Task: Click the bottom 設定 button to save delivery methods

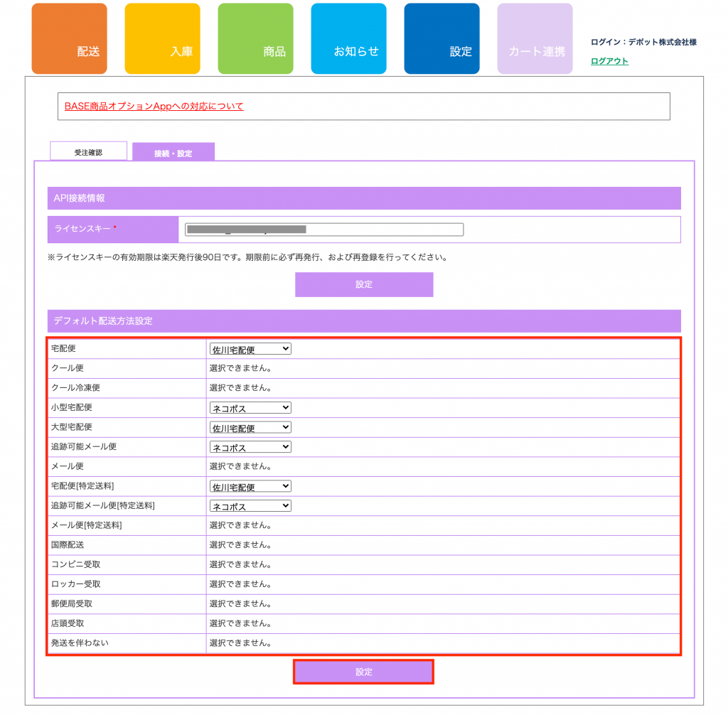Action: (x=363, y=672)
